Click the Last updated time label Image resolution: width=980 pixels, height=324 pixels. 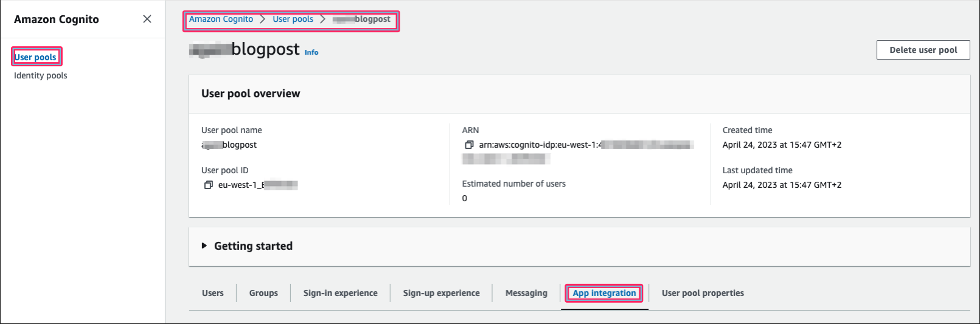[757, 170]
